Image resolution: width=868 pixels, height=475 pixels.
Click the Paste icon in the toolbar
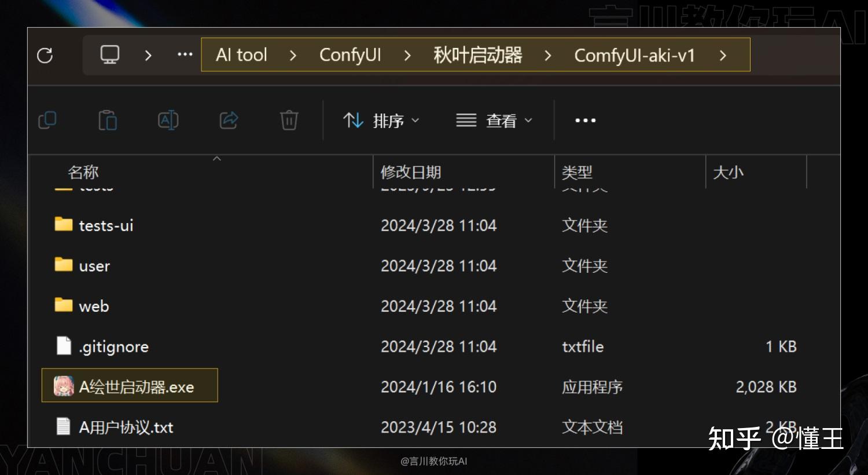[x=108, y=120]
